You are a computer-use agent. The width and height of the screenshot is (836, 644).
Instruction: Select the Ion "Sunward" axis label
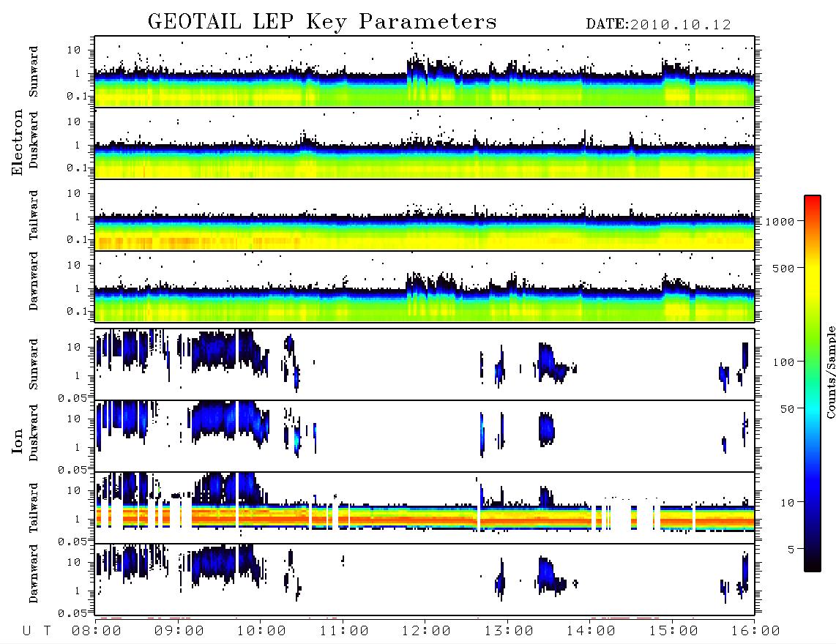pyautogui.click(x=34, y=364)
